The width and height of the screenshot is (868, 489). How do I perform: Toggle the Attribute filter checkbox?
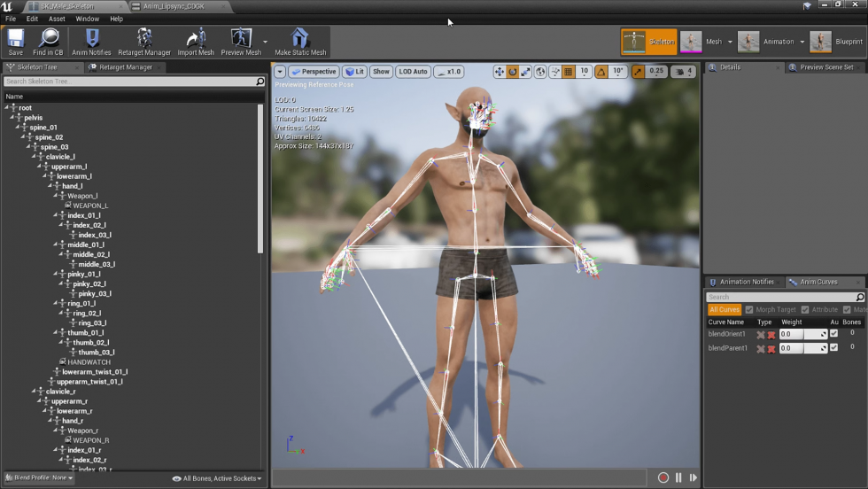coord(805,309)
